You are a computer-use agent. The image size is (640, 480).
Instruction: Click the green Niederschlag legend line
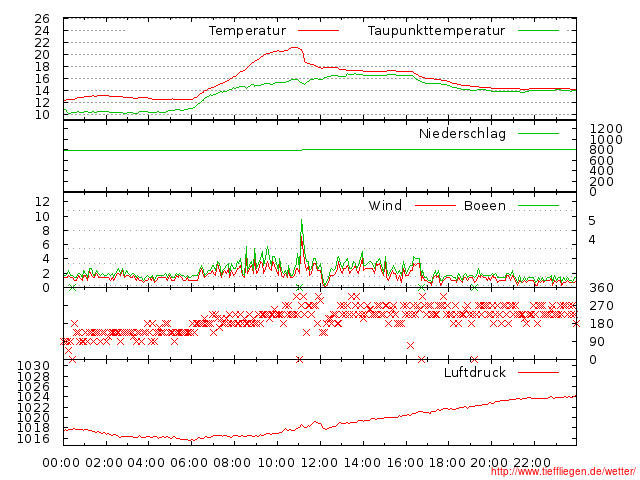click(538, 133)
